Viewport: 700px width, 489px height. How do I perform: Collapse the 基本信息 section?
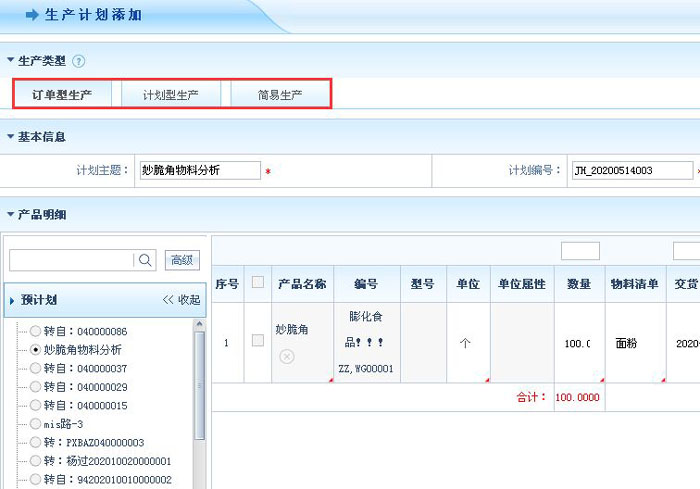click(x=10, y=136)
